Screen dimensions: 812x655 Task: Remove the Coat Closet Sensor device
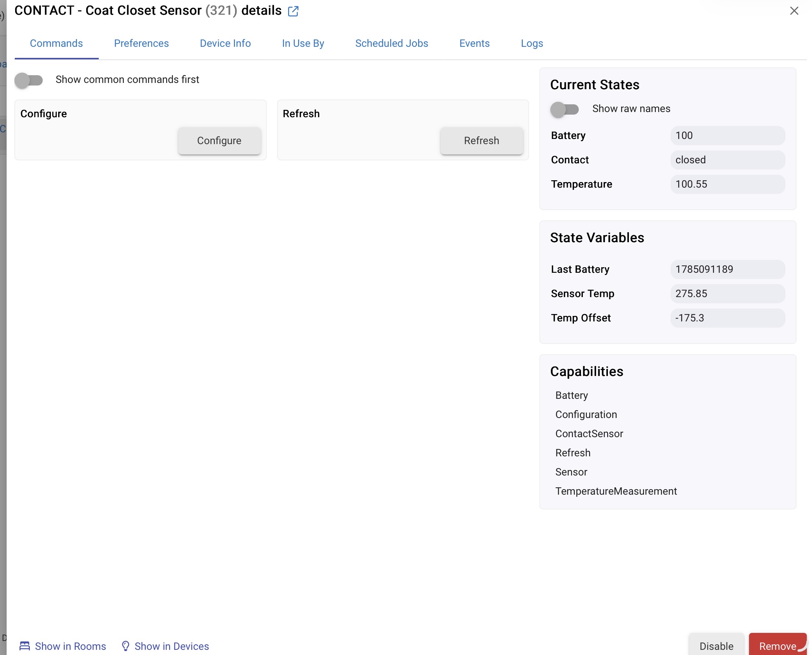tap(777, 645)
